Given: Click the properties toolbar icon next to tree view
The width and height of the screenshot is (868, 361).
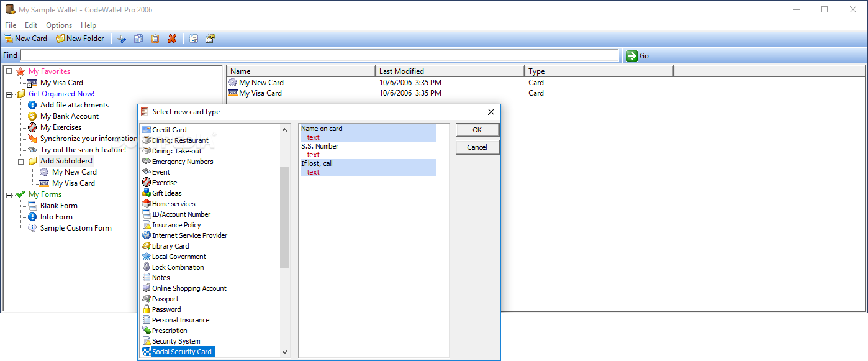Looking at the screenshot, I should click(x=210, y=39).
